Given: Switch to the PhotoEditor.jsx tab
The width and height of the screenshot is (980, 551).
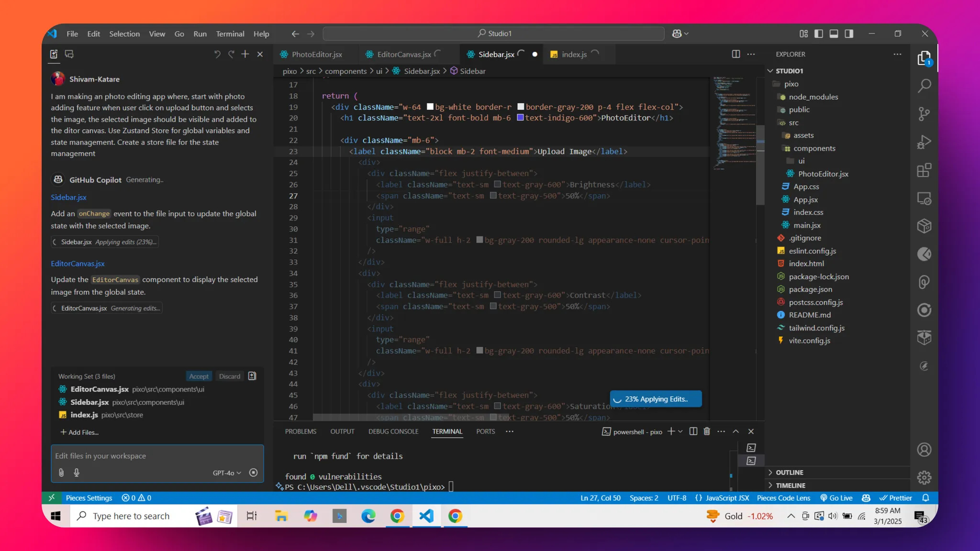Looking at the screenshot, I should coord(317,54).
